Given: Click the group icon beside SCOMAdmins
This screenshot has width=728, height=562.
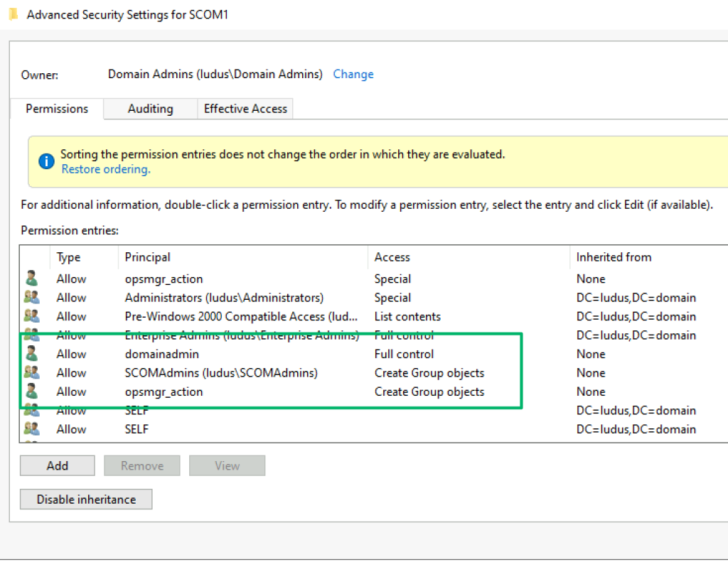Looking at the screenshot, I should [31, 372].
